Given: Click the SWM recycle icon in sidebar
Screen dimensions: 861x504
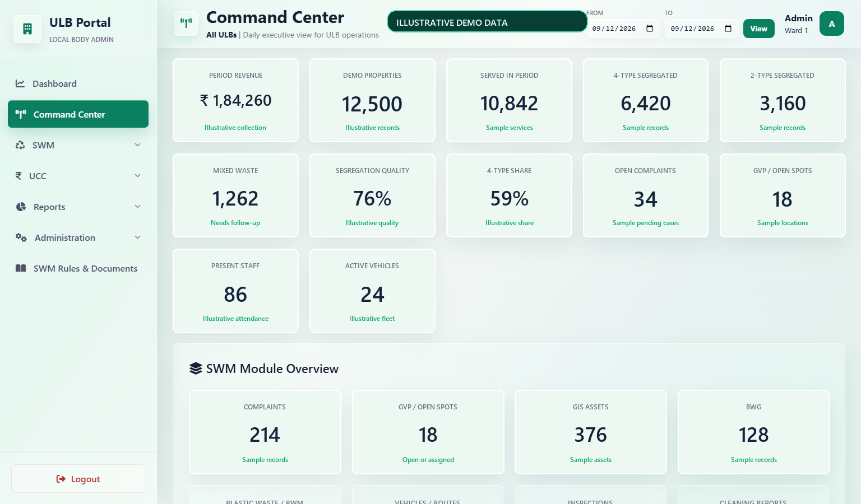Looking at the screenshot, I should click(20, 145).
